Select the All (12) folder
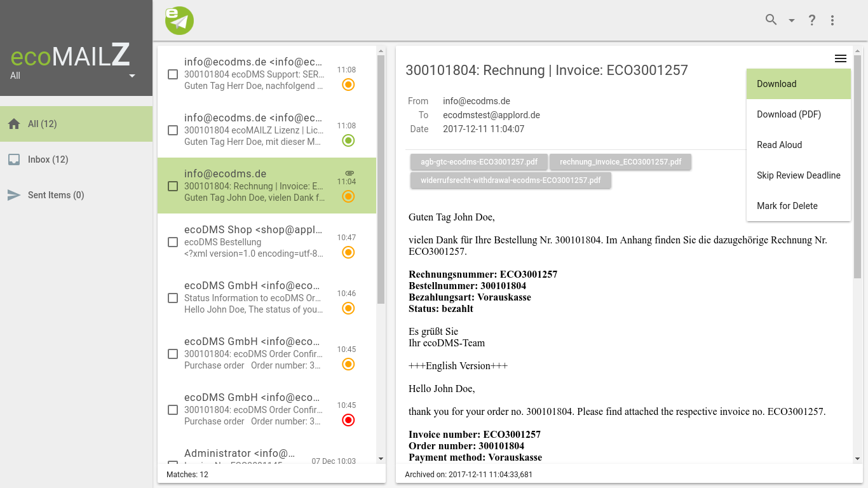868x488 pixels. click(x=76, y=124)
